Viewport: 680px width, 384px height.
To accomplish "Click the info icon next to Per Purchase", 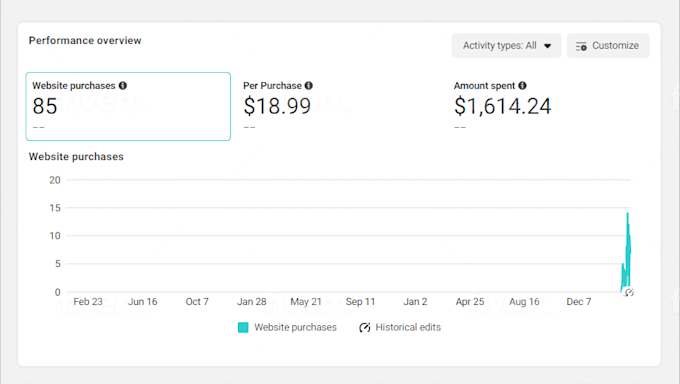I will [309, 85].
